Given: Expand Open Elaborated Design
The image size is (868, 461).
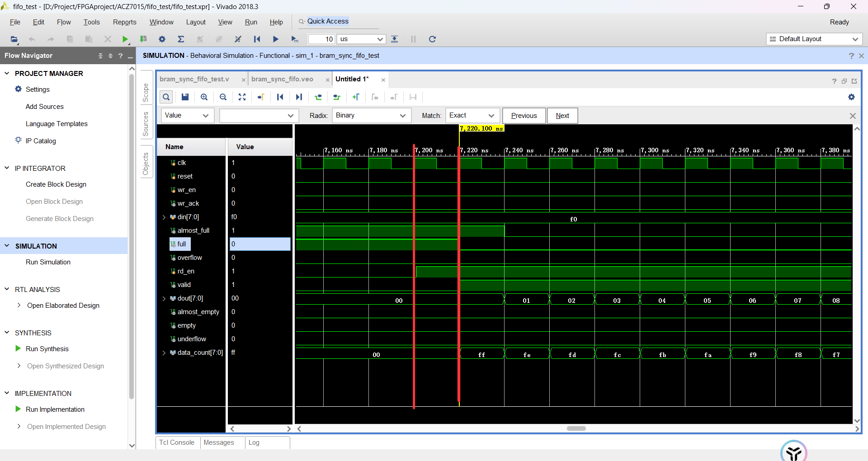Looking at the screenshot, I should tap(19, 306).
